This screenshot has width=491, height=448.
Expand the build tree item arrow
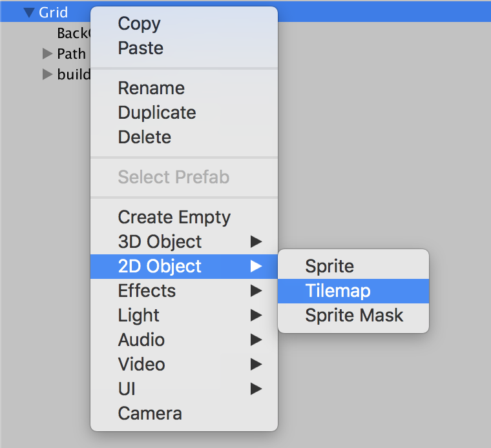tap(47, 74)
